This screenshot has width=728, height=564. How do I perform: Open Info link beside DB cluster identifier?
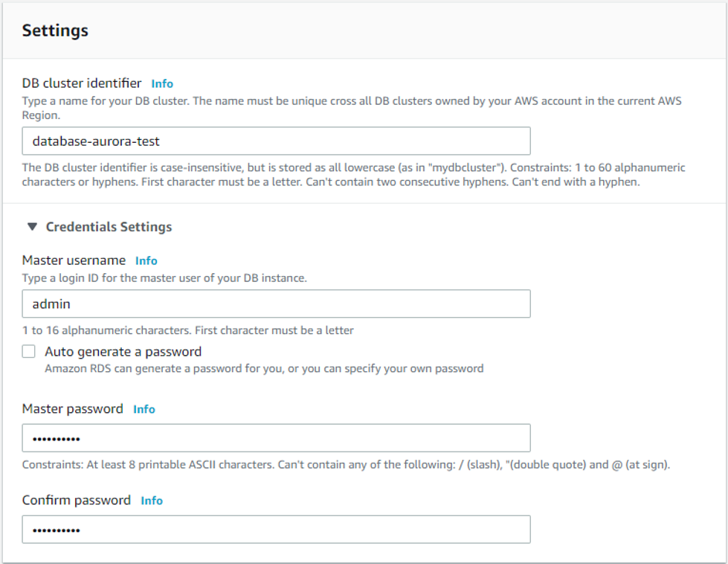(x=162, y=83)
